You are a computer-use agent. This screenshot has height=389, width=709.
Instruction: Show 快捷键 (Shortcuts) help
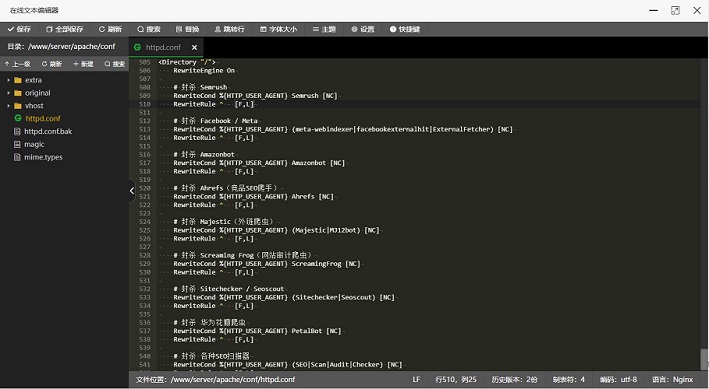pyautogui.click(x=405, y=29)
